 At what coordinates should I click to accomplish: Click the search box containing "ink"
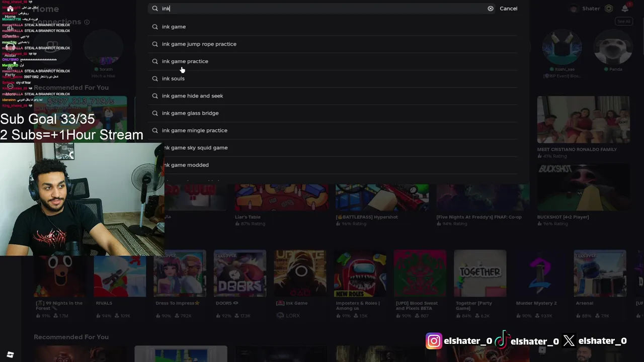(x=322, y=9)
